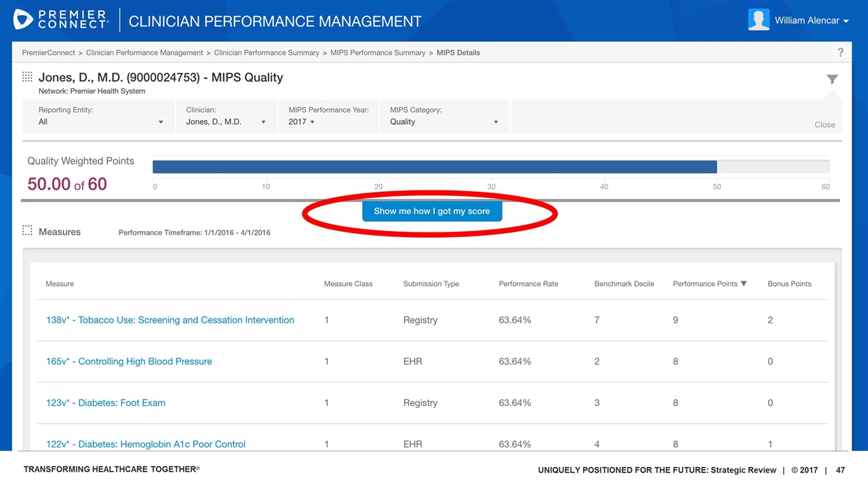Open the William Alencar account dropdown arrow

pyautogui.click(x=846, y=22)
